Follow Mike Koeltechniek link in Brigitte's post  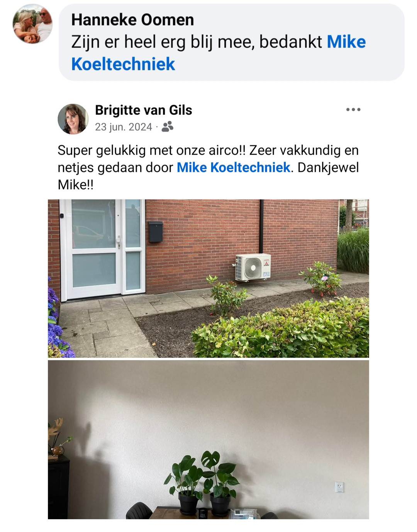pos(233,168)
